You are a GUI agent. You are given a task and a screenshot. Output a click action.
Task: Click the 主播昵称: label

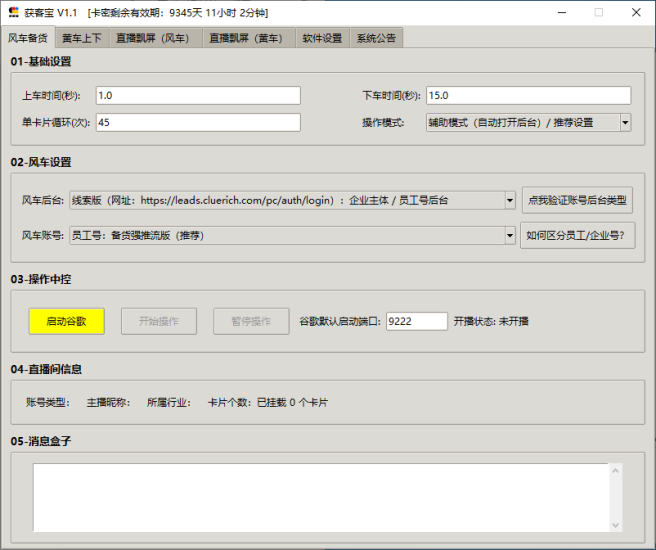click(x=108, y=402)
